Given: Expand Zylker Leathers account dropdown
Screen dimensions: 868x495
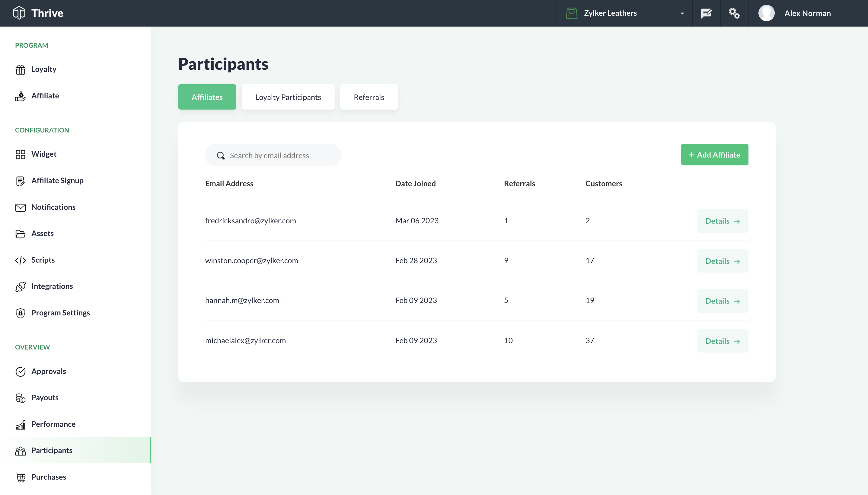Looking at the screenshot, I should [x=683, y=13].
